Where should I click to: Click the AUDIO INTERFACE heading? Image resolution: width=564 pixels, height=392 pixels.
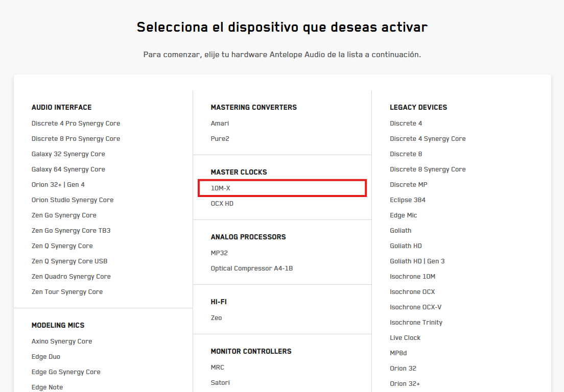[x=61, y=107]
